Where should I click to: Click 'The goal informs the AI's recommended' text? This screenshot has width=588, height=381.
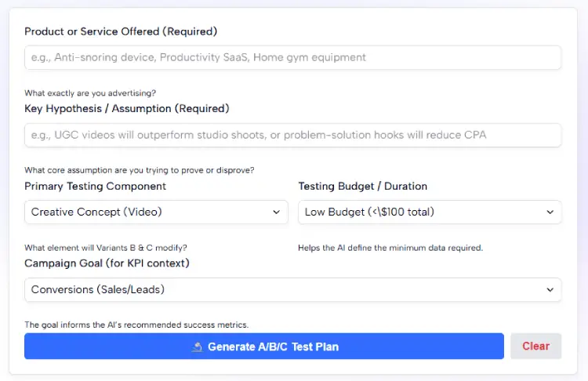(x=136, y=325)
